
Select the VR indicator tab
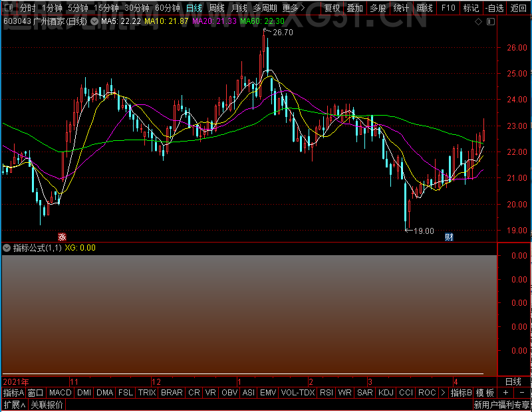[x=211, y=393]
